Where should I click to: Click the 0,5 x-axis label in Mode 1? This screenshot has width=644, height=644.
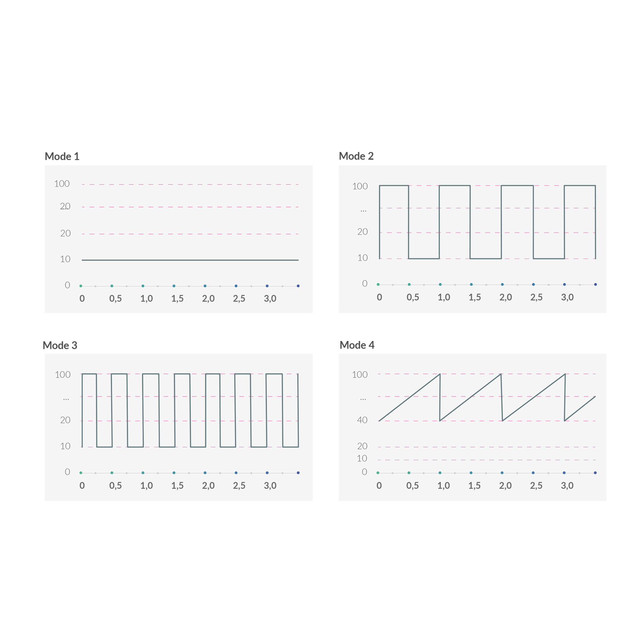(x=116, y=299)
